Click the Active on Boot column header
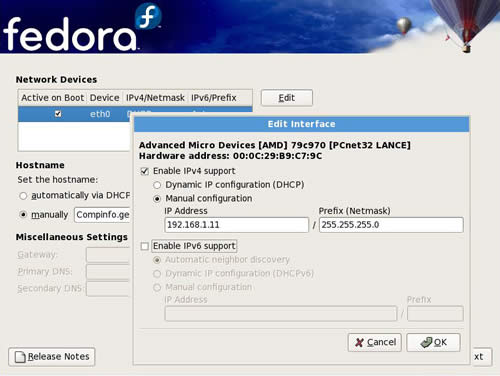Viewport: 500px width, 376px height. 53,98
